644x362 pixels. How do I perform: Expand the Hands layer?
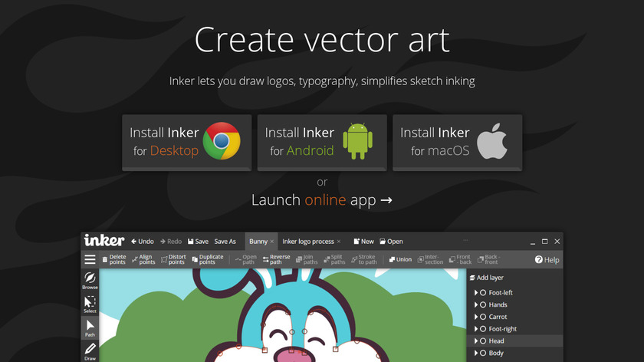(475, 304)
